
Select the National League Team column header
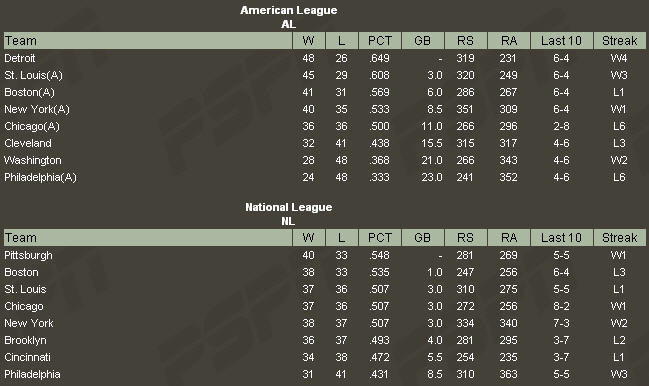pos(148,237)
